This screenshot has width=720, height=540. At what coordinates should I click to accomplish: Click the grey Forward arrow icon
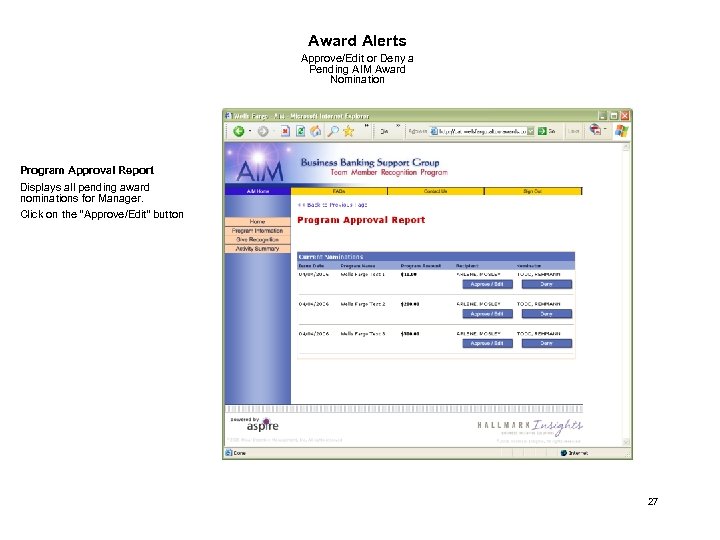[263, 131]
